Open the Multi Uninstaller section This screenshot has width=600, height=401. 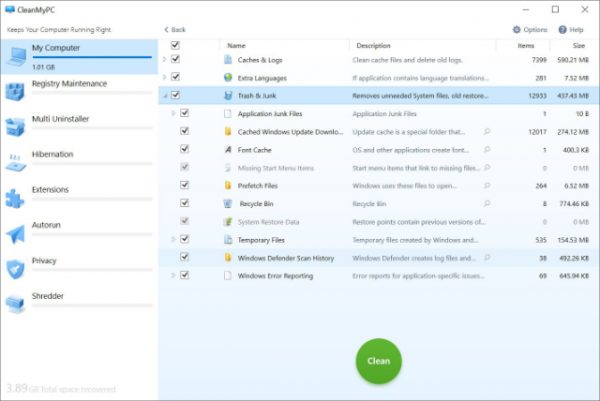pos(79,127)
